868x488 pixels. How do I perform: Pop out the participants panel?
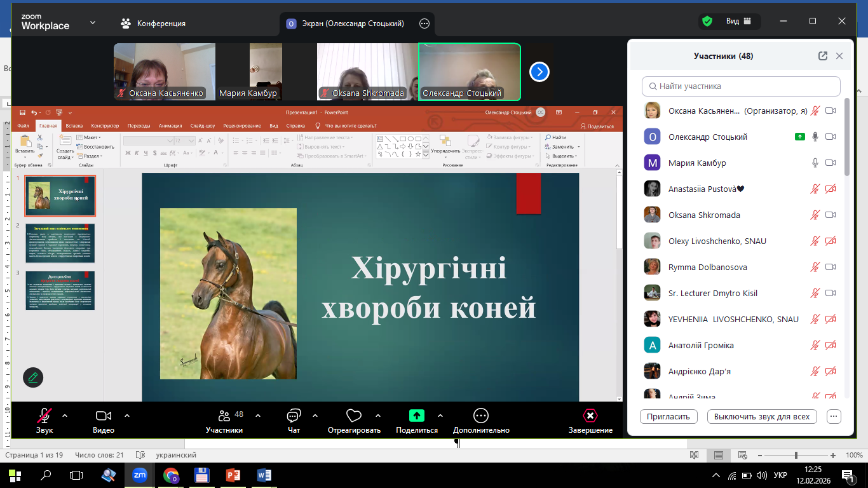(823, 56)
